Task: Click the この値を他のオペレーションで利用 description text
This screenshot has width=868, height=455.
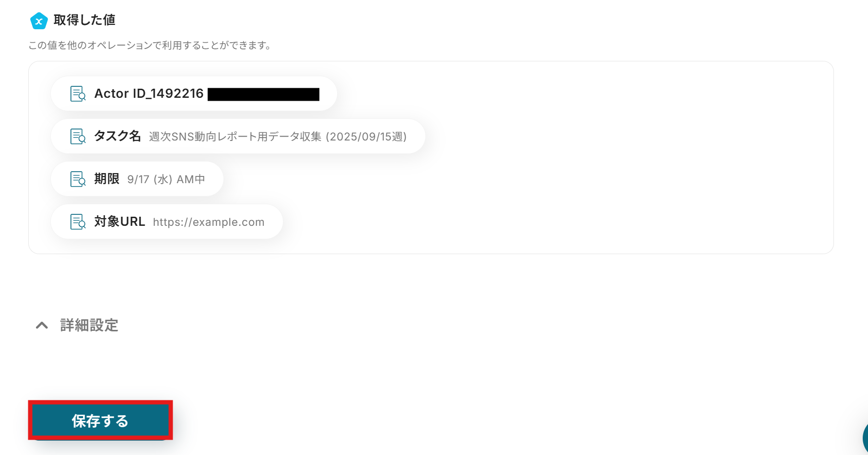Action: tap(150, 46)
